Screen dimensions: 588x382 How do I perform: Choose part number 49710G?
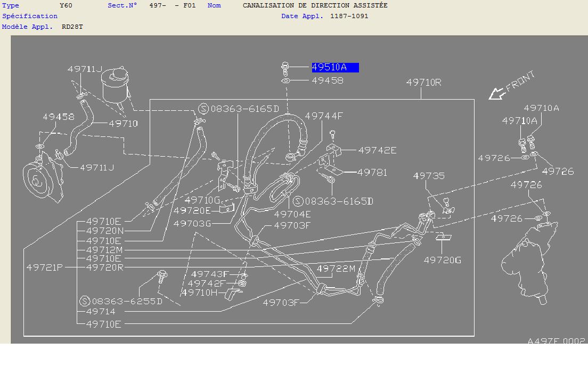(x=202, y=200)
